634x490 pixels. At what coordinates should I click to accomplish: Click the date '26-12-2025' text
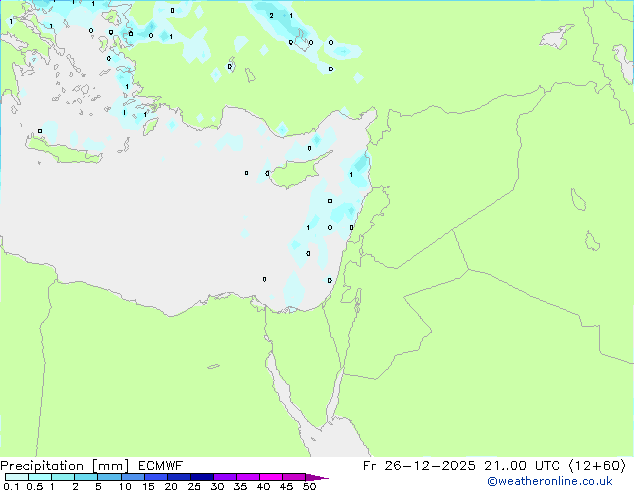429,466
